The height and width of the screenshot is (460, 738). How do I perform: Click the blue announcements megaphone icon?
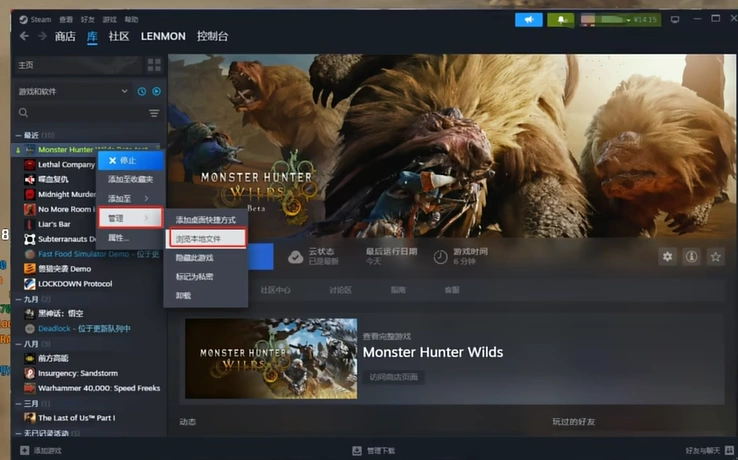tap(529, 19)
